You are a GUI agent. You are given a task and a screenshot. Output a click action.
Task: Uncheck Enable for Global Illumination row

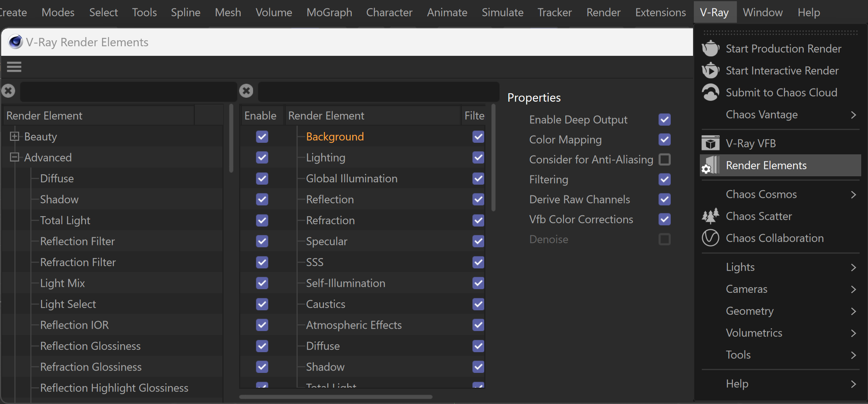pos(262,179)
